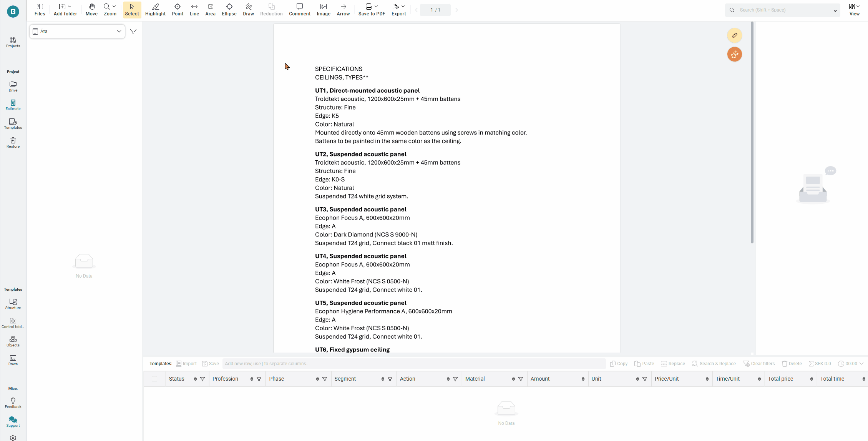Click the Clear filters button

[759, 364]
